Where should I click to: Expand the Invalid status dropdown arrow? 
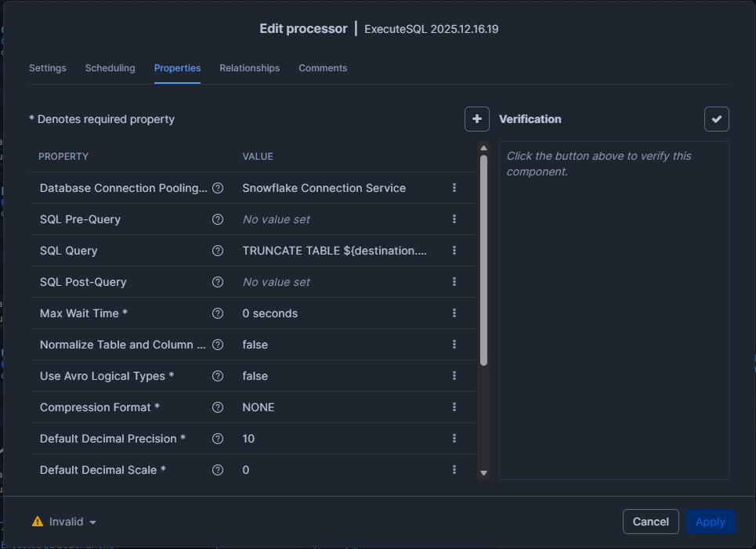tap(92, 522)
